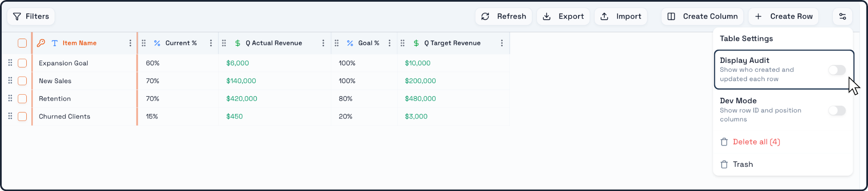868x191 pixels.
Task: Select the New Sales row checkbox
Action: point(22,81)
